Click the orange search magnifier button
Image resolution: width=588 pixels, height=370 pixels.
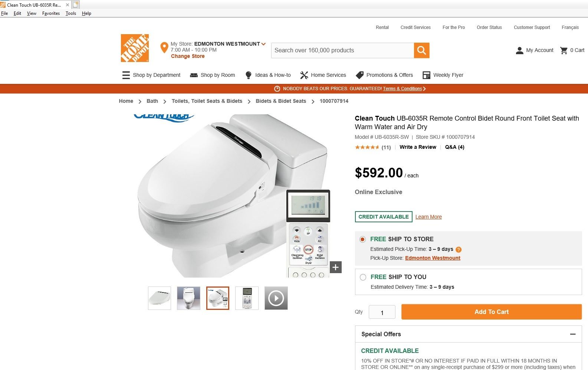pyautogui.click(x=421, y=50)
